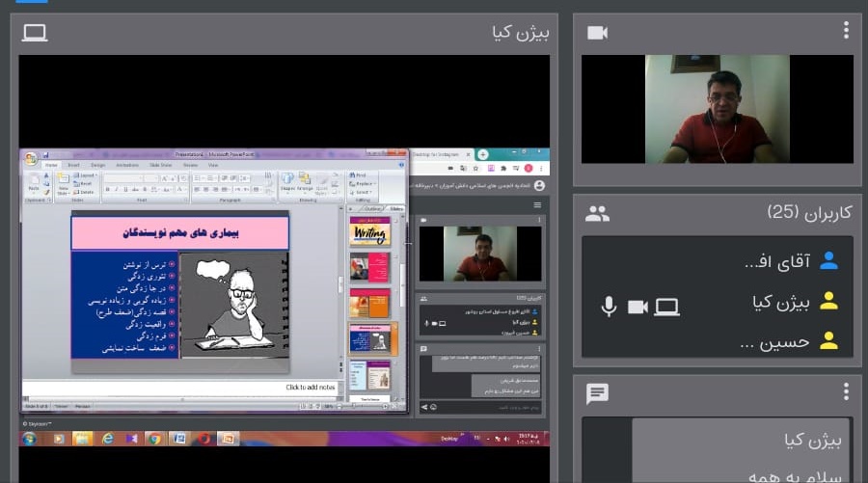
Task: Open Google Chrome from the taskbar
Action: click(x=154, y=439)
